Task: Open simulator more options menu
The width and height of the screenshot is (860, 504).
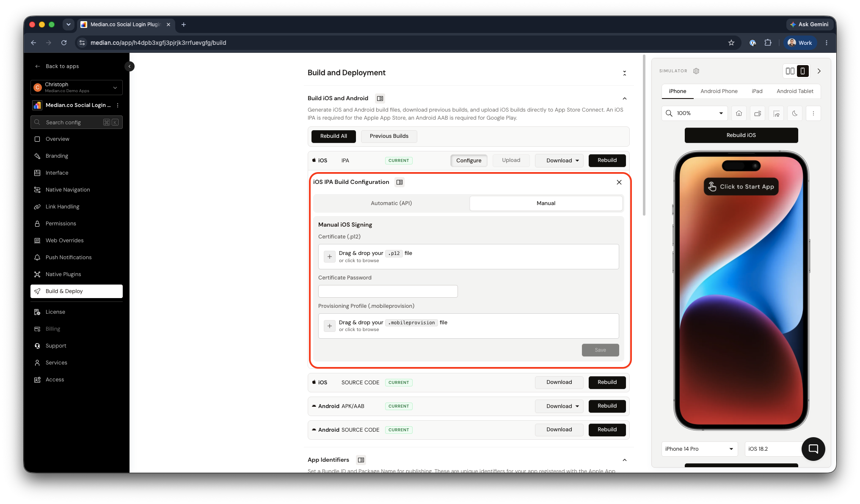Action: [813, 113]
